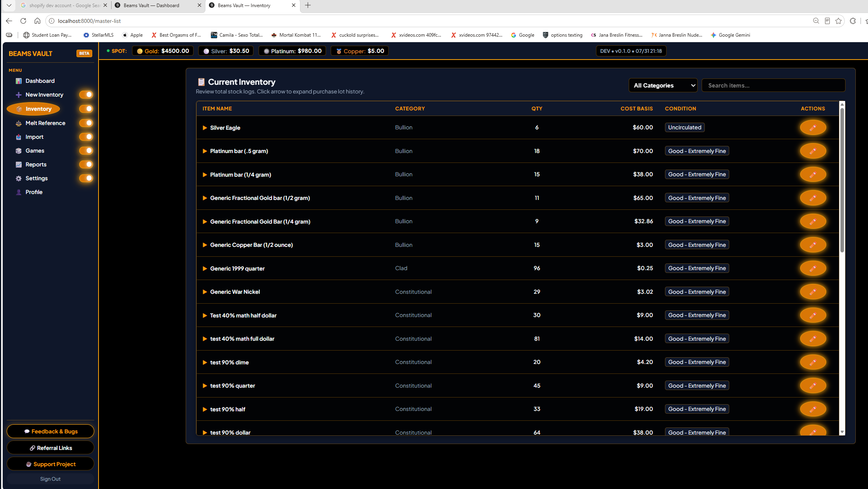Reload the page with refresh icon
Image resolution: width=868 pixels, height=489 pixels.
[x=23, y=21]
